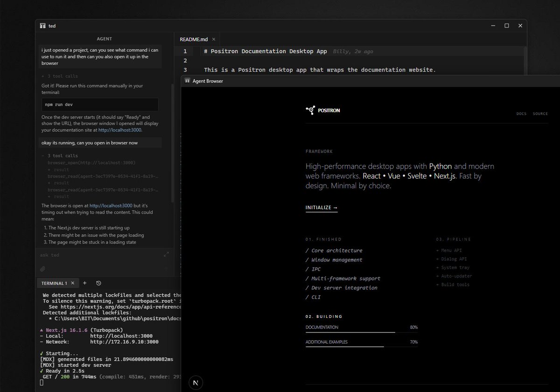Expand the last browser_read result
The height and width of the screenshot is (392, 560).
(x=58, y=197)
